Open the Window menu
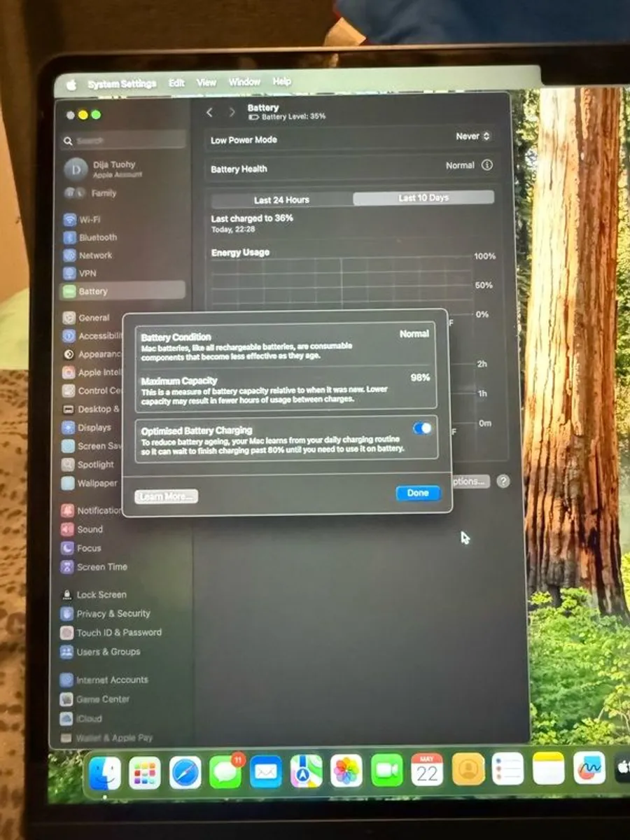The image size is (630, 840). coord(244,82)
